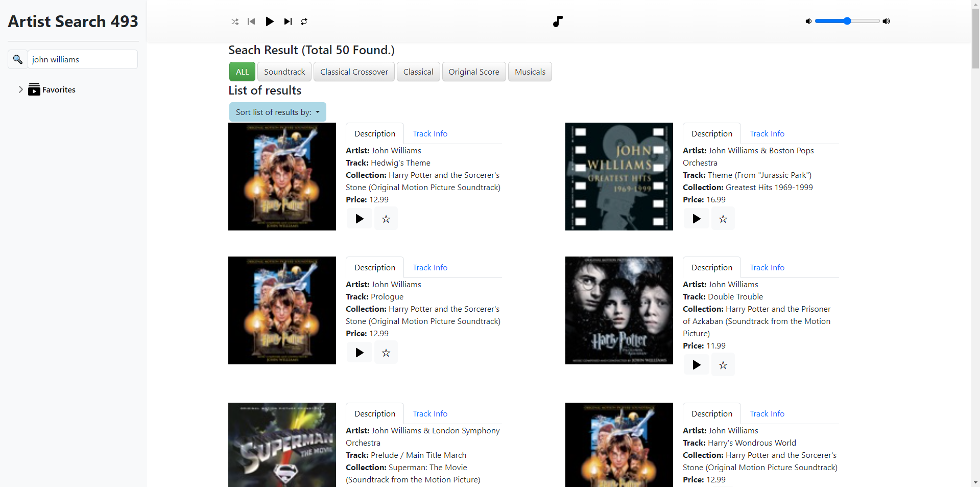This screenshot has width=980, height=487.
Task: Open Track Info for Harry's Wondrous World
Action: point(767,413)
